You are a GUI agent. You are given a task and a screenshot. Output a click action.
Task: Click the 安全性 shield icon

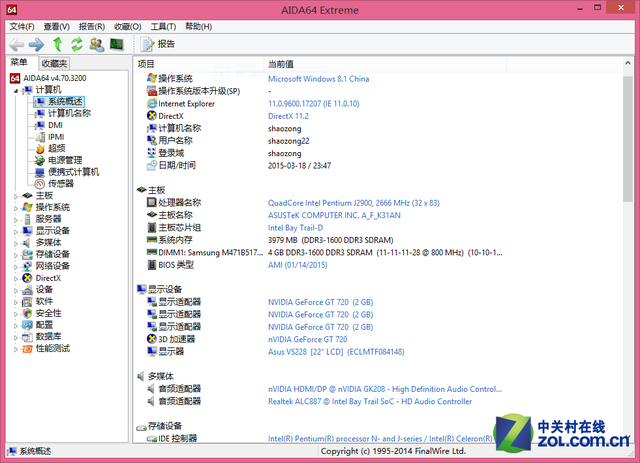pos(27,313)
